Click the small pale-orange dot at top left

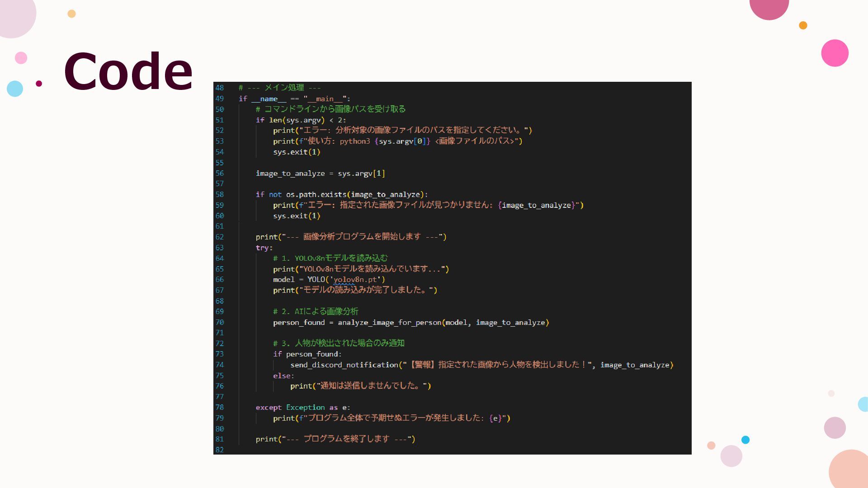tap(71, 14)
